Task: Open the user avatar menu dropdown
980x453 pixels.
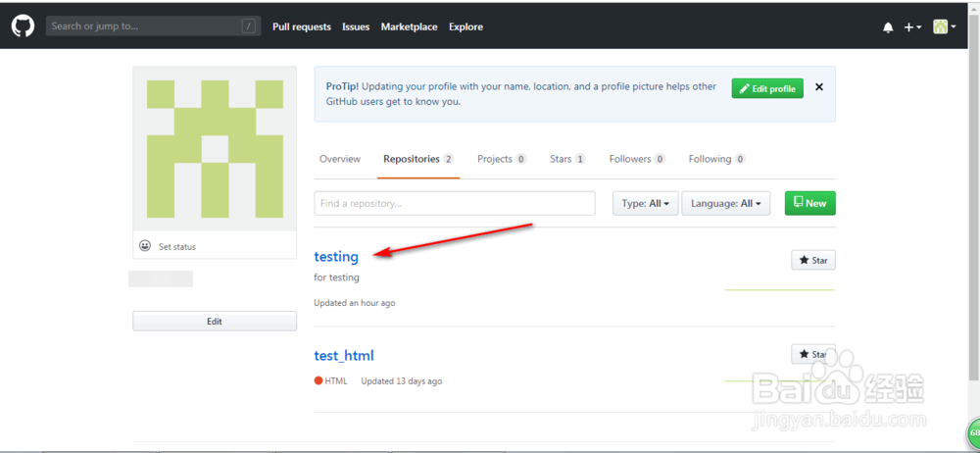Action: point(945,26)
